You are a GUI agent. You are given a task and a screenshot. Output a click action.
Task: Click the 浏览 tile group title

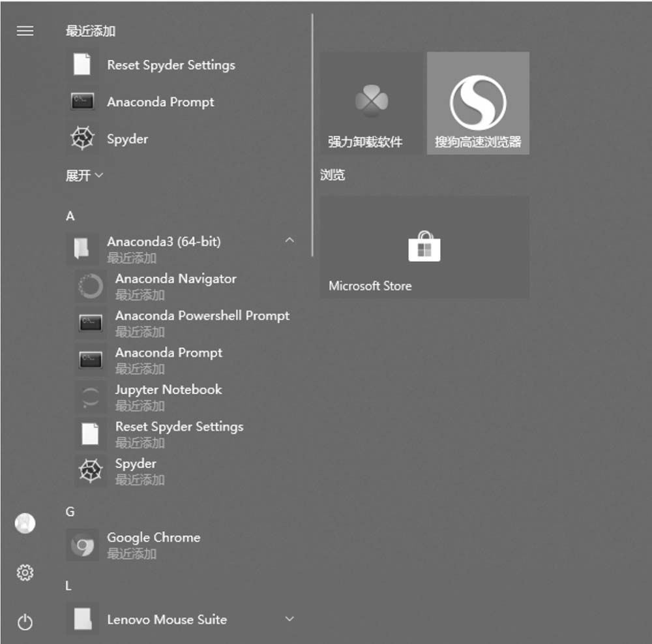(333, 175)
